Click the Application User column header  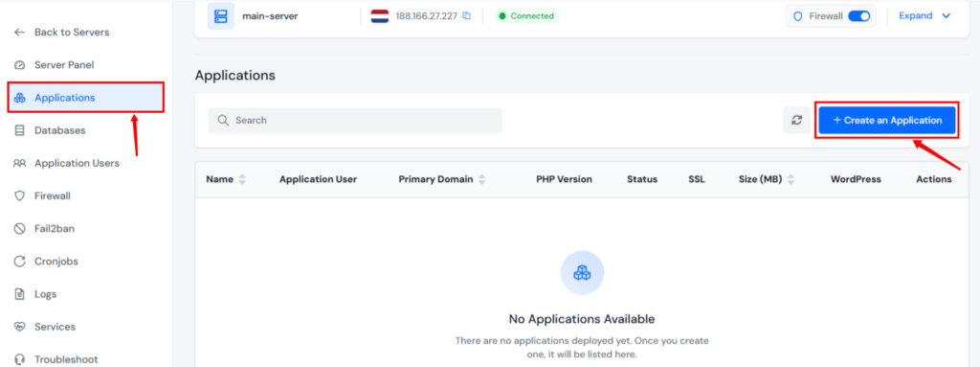(318, 179)
